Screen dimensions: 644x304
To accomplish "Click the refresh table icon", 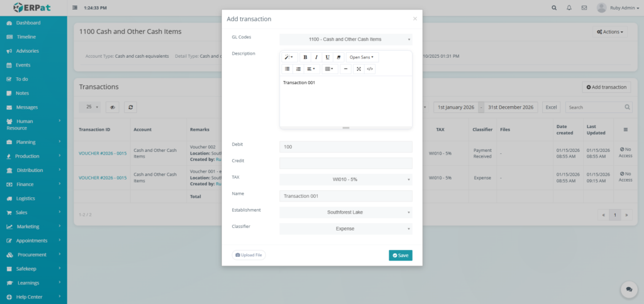I will [131, 107].
